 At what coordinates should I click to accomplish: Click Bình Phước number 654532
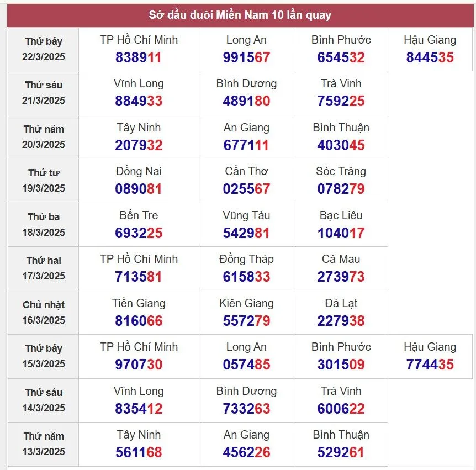tap(341, 57)
